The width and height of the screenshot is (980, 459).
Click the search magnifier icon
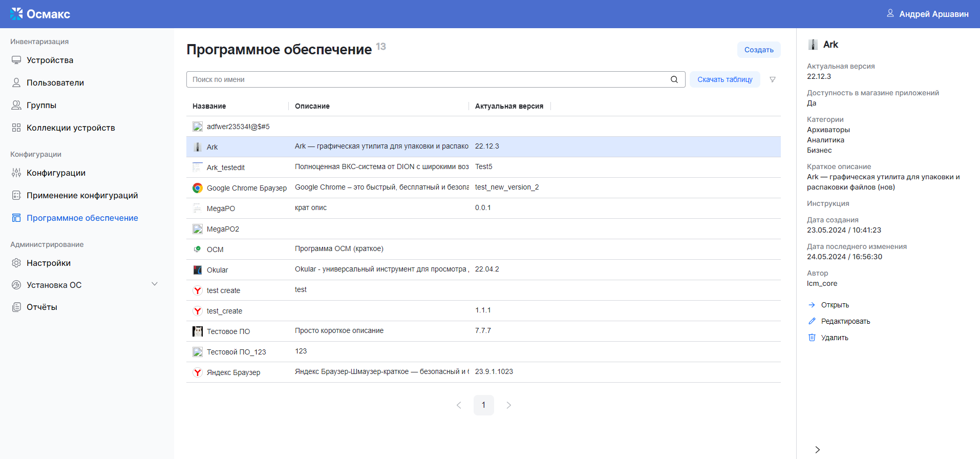[674, 79]
